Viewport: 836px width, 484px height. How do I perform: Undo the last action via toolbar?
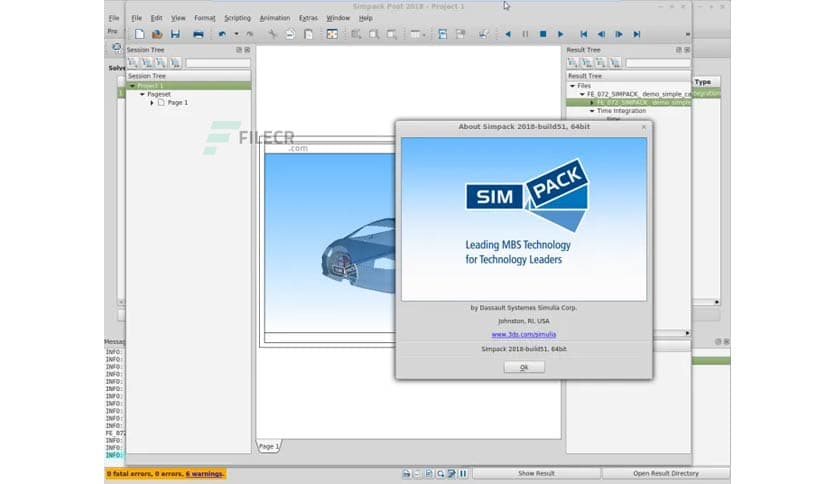point(222,34)
